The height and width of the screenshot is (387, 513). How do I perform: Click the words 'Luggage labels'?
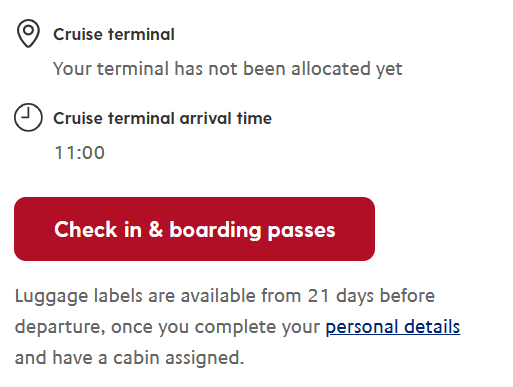[79, 297]
